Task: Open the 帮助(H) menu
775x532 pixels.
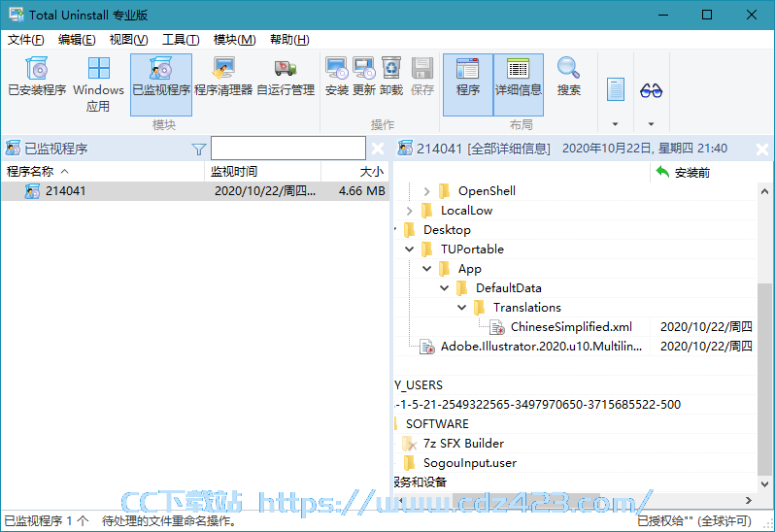Action: point(289,40)
